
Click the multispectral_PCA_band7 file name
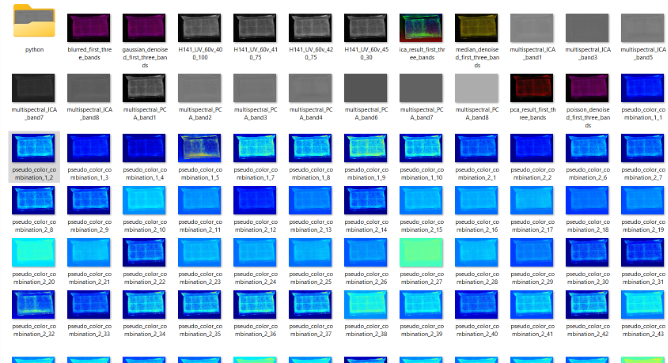click(x=421, y=113)
